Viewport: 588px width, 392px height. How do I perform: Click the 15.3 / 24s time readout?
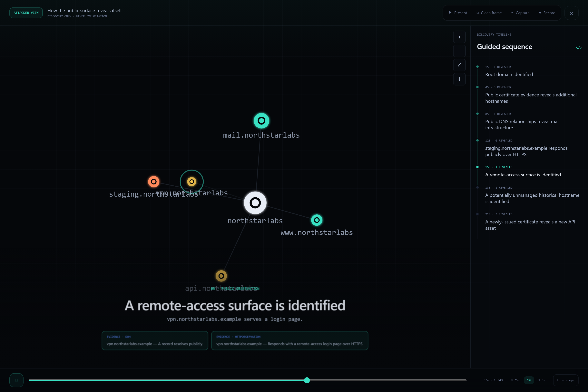493,380
